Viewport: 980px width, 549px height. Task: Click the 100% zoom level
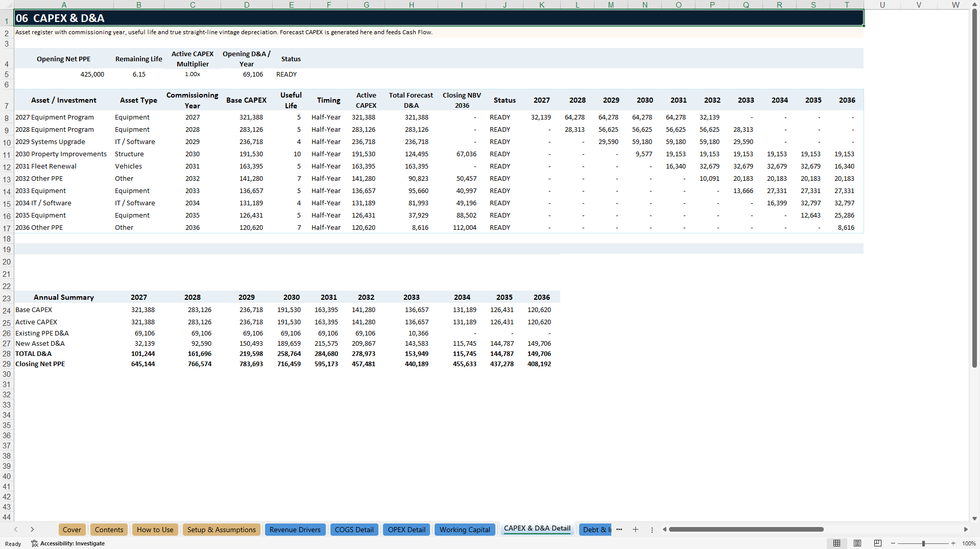969,543
